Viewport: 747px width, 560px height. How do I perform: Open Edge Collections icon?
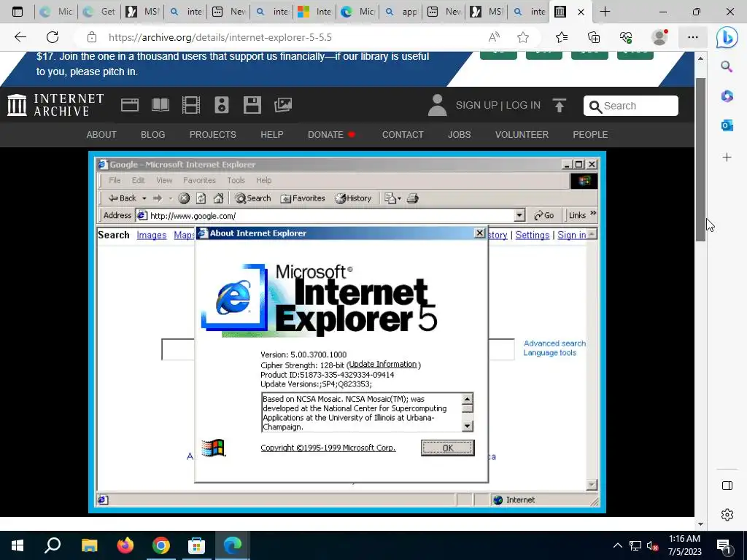coord(594,37)
